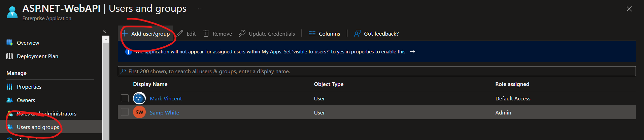Click the Got feedback? icon
The width and height of the screenshot is (644, 140).
pyautogui.click(x=358, y=34)
